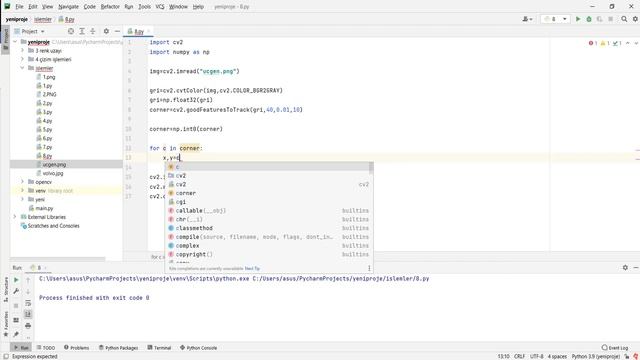The height and width of the screenshot is (360, 640).
Task: Click CRLF line separator in status bar
Action: point(519,356)
